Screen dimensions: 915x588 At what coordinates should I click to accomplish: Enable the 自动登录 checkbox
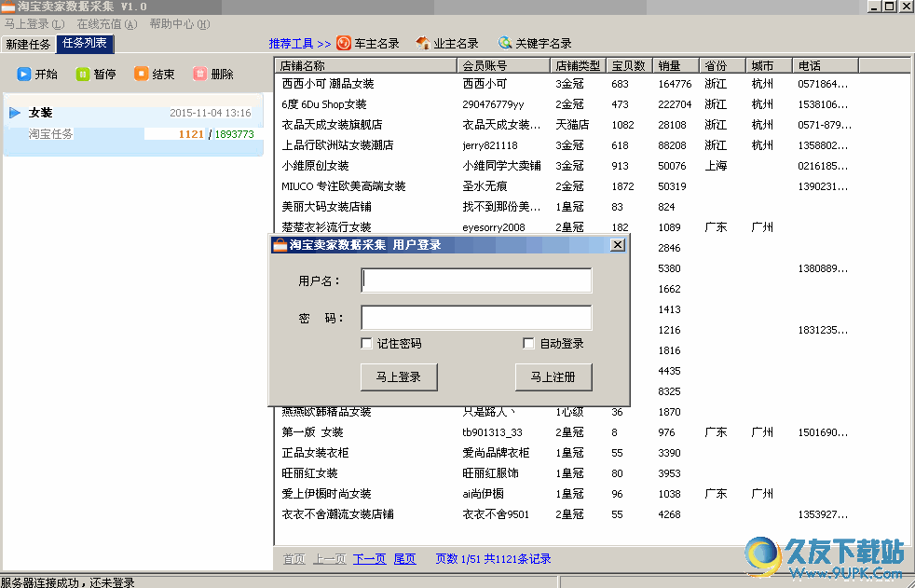coord(528,344)
